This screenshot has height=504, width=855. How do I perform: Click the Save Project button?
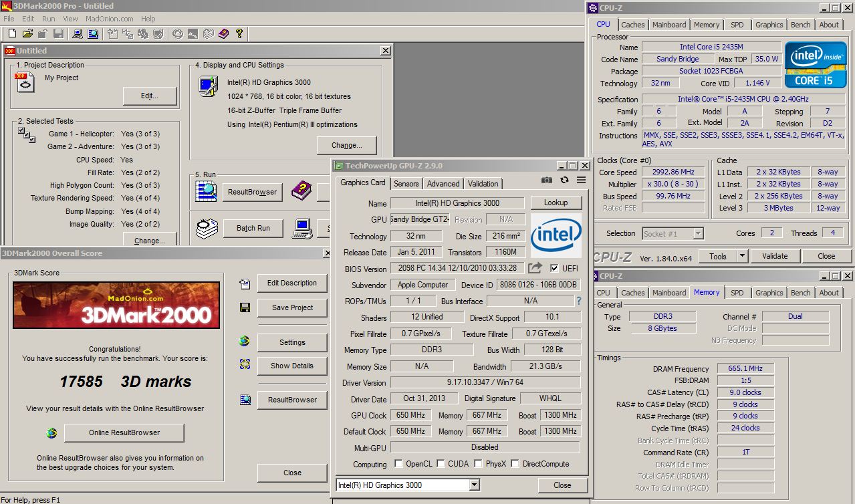(292, 307)
